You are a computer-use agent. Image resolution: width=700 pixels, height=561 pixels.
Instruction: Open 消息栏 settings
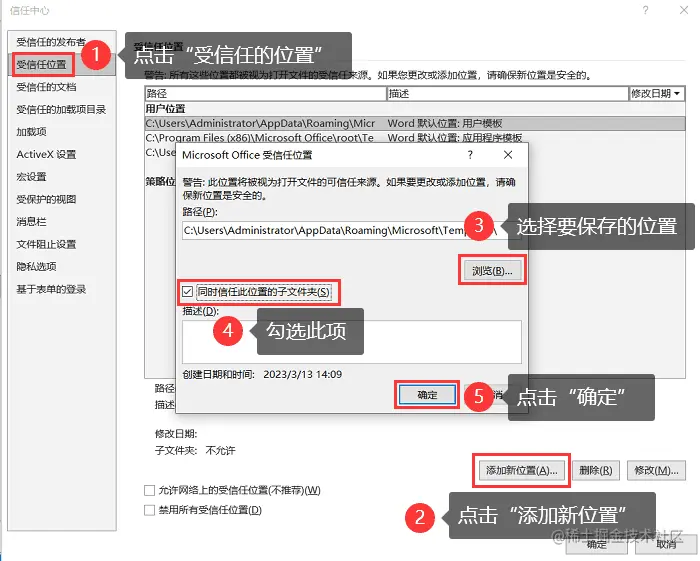coord(31,221)
